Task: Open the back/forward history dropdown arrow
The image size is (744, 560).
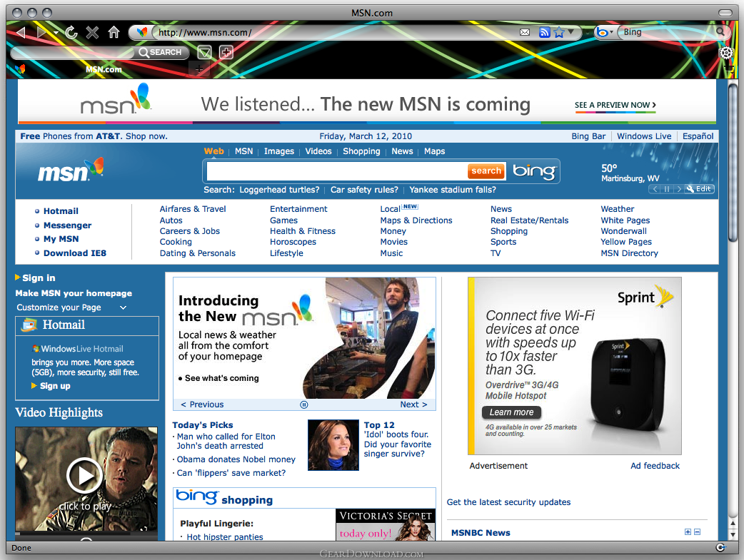Action: [x=56, y=33]
